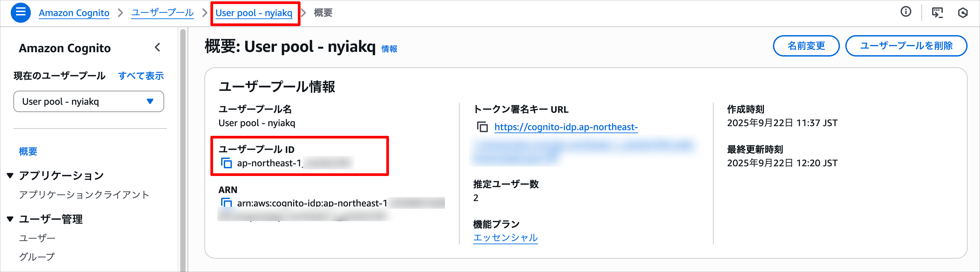Select 概要 in the sidebar
Image resolution: width=980 pixels, height=272 pixels.
(28, 151)
